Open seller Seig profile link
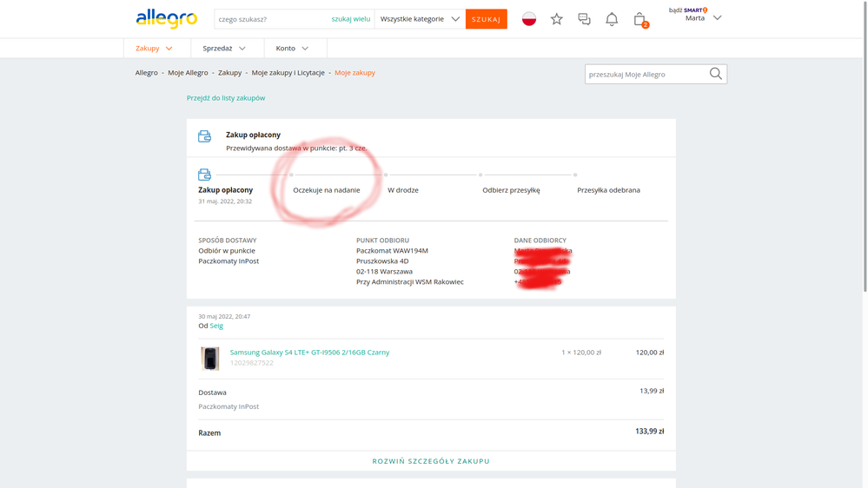Screen dimensions: 868x488 click(216, 326)
